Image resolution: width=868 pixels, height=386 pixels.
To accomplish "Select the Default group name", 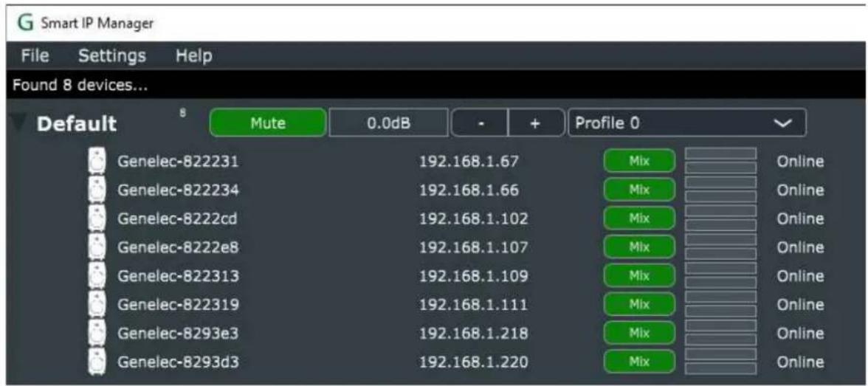I will click(x=77, y=124).
